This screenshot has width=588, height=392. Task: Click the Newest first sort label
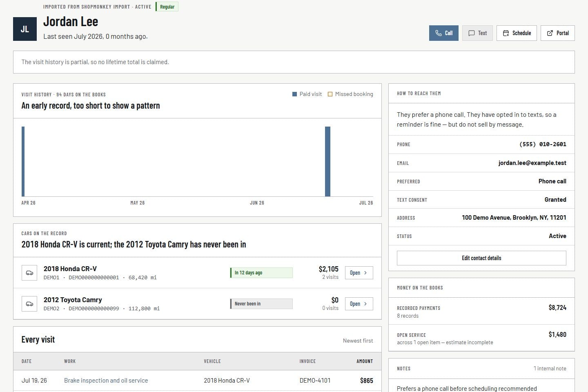[358, 341]
